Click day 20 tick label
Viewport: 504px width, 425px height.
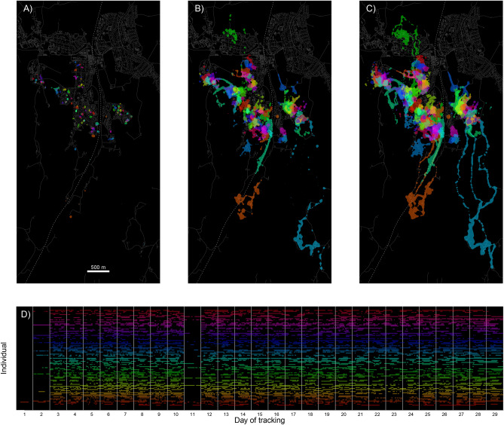click(344, 414)
